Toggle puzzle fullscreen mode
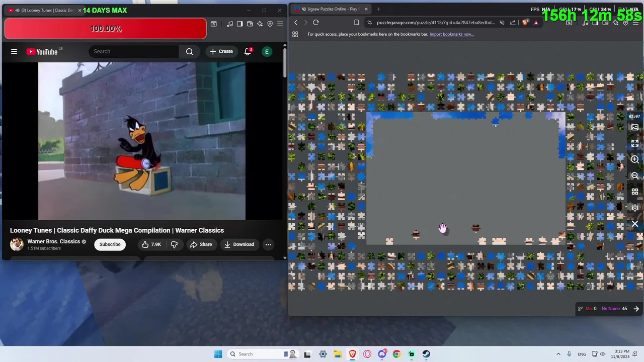Viewport: 644px width, 362px height. point(635,143)
